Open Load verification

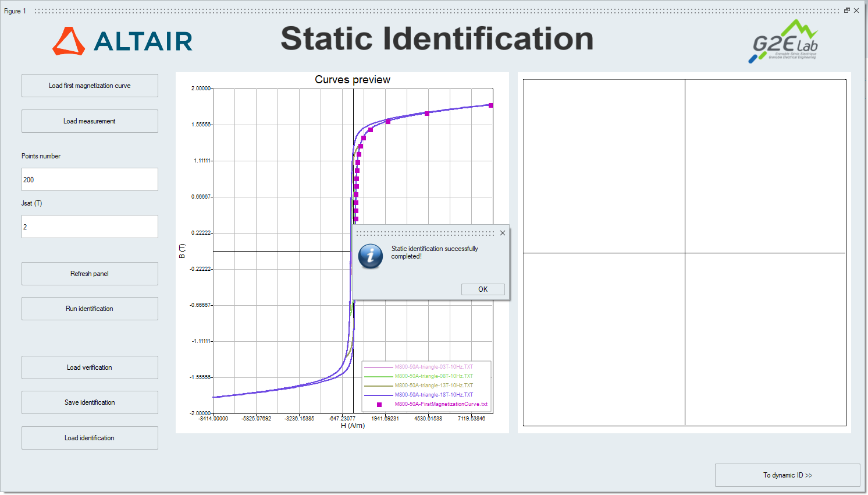coord(90,367)
